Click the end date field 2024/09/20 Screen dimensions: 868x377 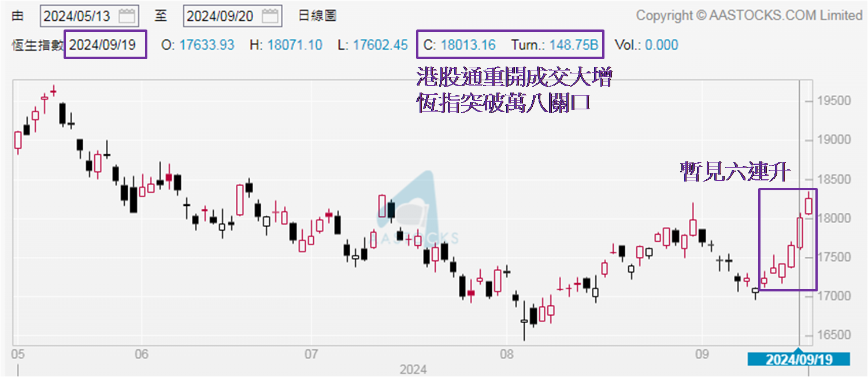tap(221, 16)
